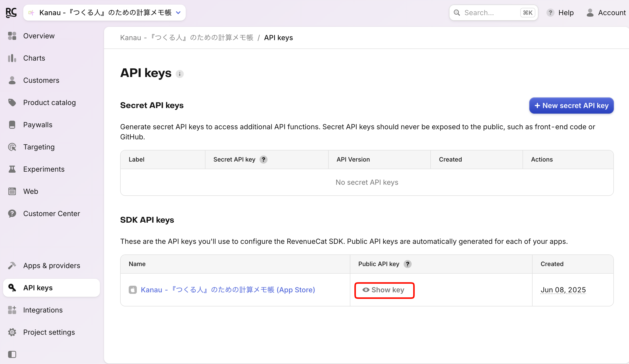Click the ⌘K shortcut badge in search
Screen dimensions: 629x364
[528, 13]
